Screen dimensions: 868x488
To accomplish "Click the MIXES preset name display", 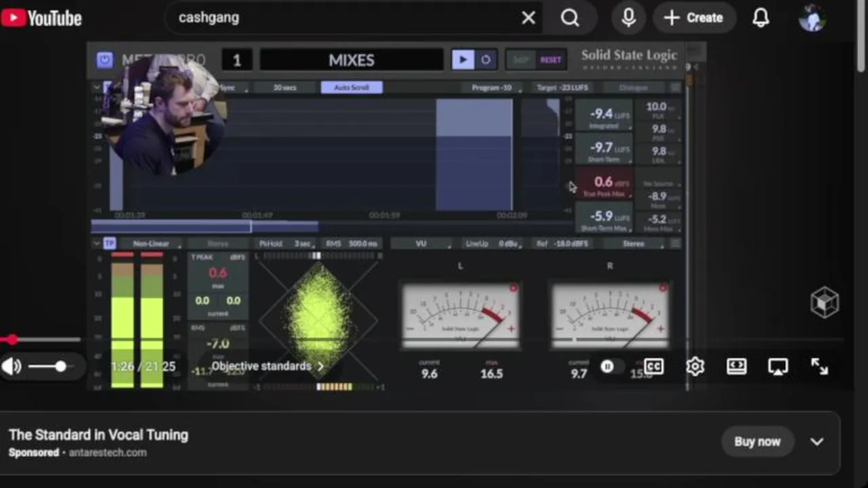I will (x=351, y=60).
